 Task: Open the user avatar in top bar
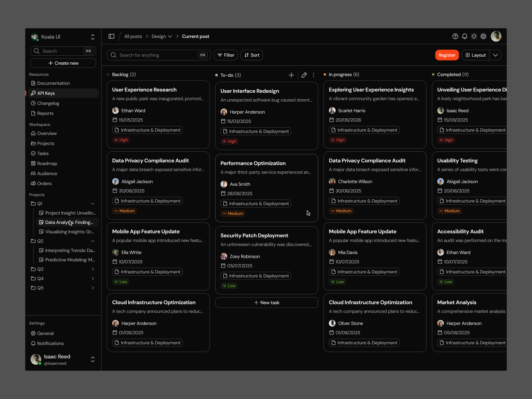coord(496,36)
